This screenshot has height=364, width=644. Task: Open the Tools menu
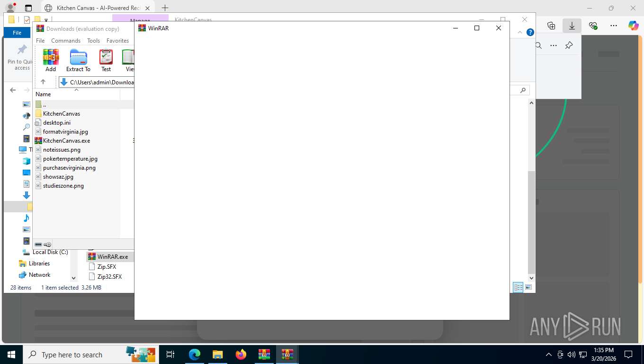click(x=93, y=41)
